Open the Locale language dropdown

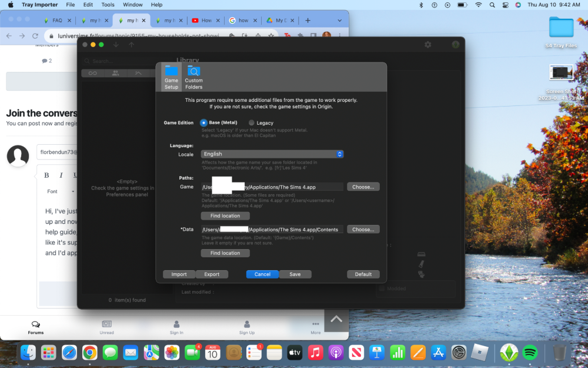point(272,154)
